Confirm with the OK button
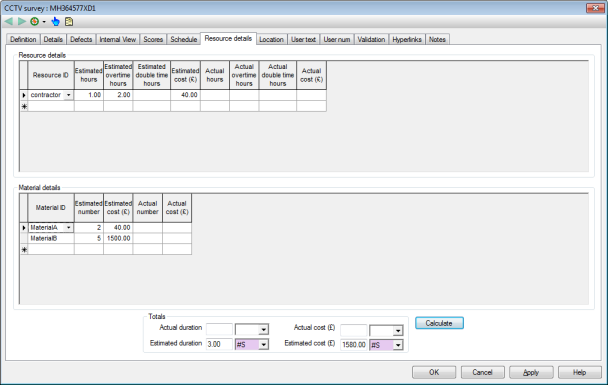 (x=434, y=372)
